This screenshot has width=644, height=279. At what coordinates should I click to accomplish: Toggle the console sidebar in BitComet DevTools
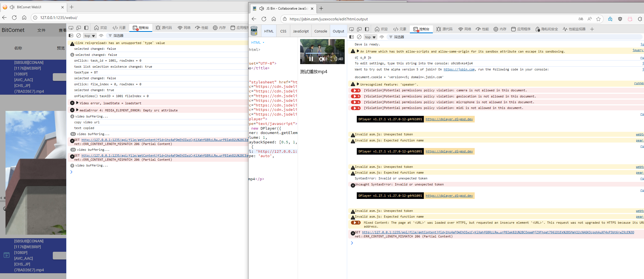[71, 35]
